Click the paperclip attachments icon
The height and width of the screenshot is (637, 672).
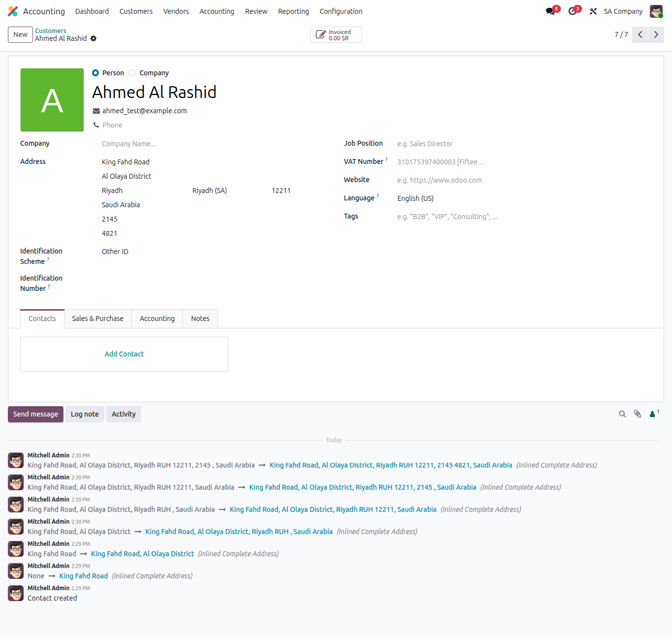click(x=638, y=414)
